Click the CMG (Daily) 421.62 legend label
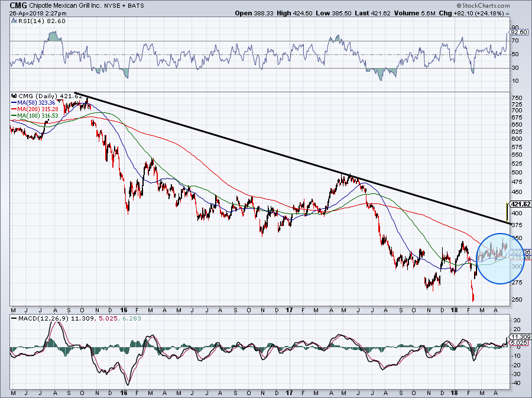 click(x=51, y=96)
